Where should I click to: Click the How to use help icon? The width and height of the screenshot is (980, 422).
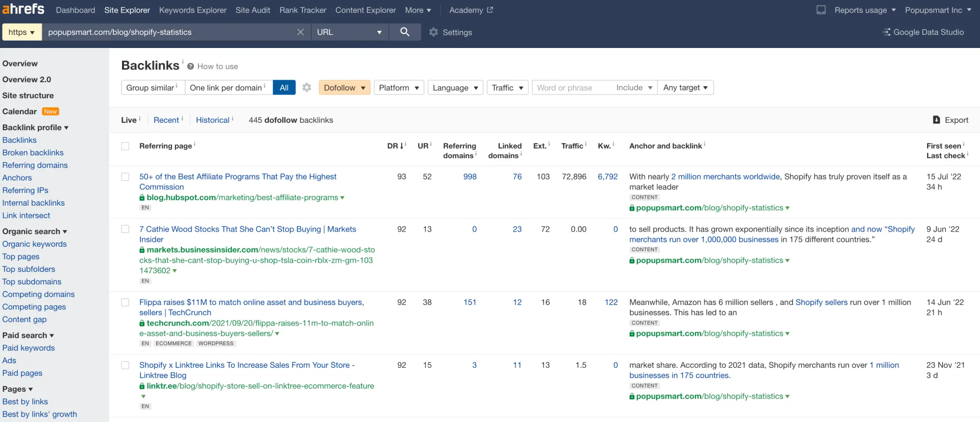191,66
